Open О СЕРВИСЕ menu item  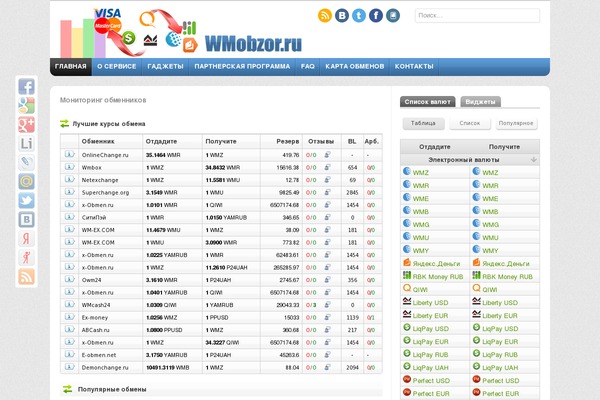click(117, 67)
